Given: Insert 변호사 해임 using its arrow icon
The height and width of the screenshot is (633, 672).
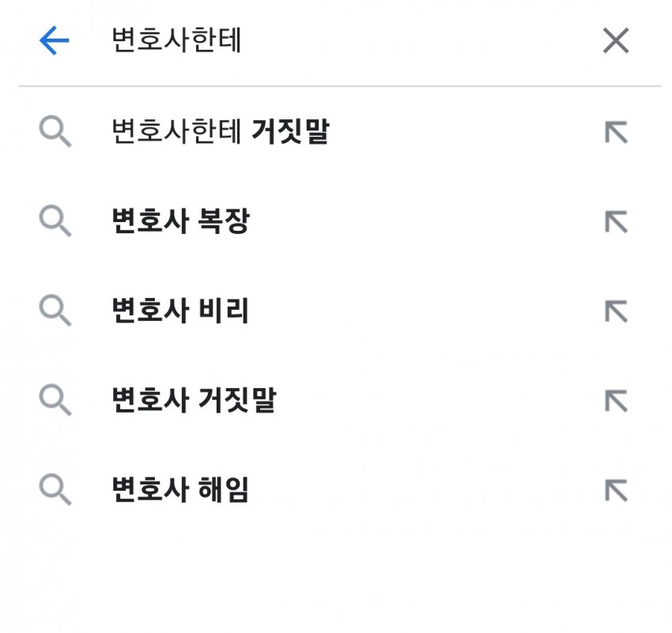Looking at the screenshot, I should click(615, 491).
